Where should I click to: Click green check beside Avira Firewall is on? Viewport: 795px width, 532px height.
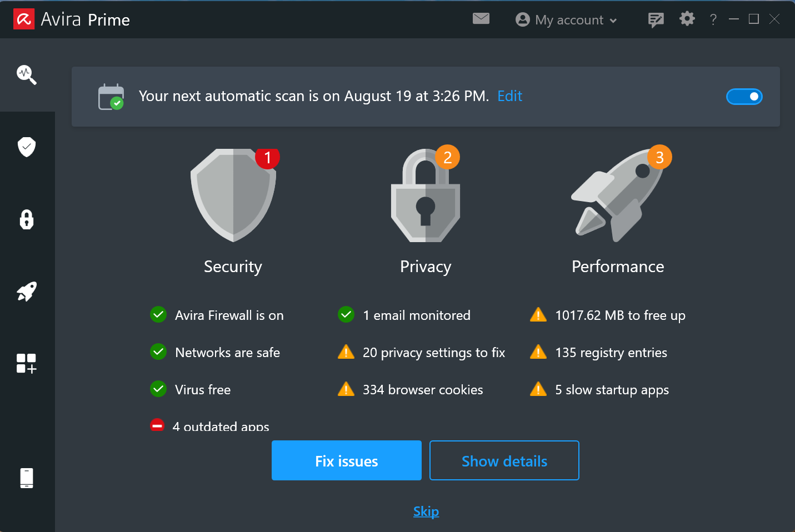pyautogui.click(x=158, y=314)
